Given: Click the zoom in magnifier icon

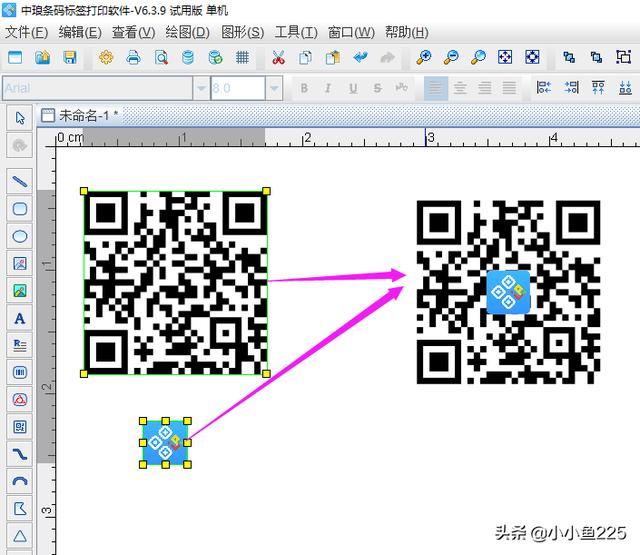Looking at the screenshot, I should pos(424,58).
